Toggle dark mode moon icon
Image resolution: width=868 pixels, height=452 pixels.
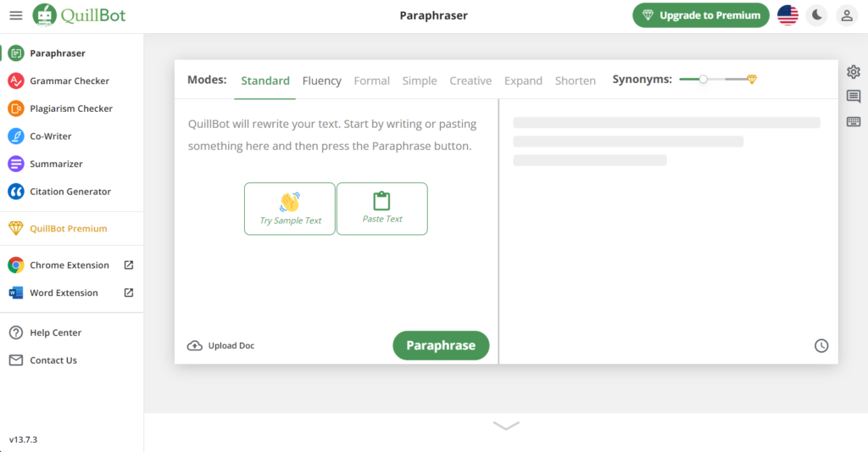817,15
